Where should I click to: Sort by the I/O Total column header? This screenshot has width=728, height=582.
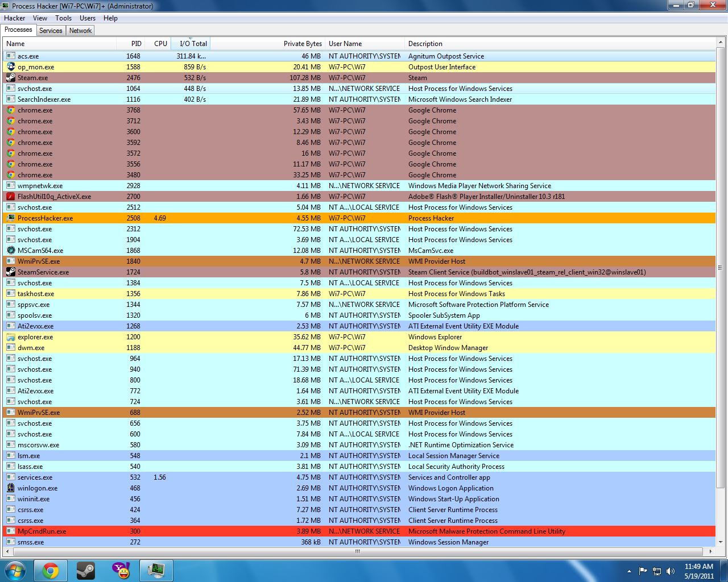click(191, 44)
